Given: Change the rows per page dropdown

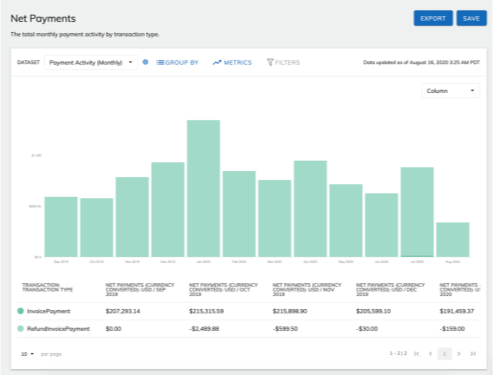Looking at the screenshot, I should pyautogui.click(x=27, y=354).
